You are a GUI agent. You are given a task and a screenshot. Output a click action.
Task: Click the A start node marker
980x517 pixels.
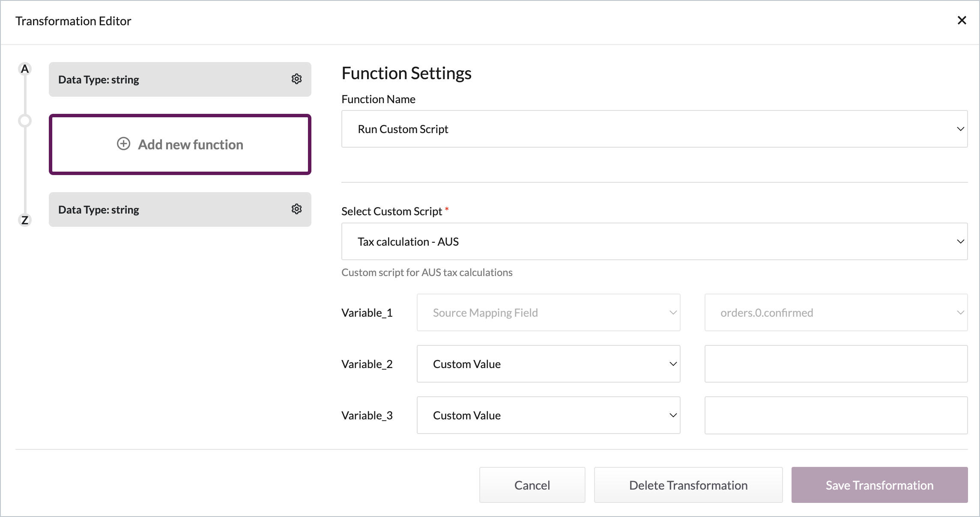(25, 69)
